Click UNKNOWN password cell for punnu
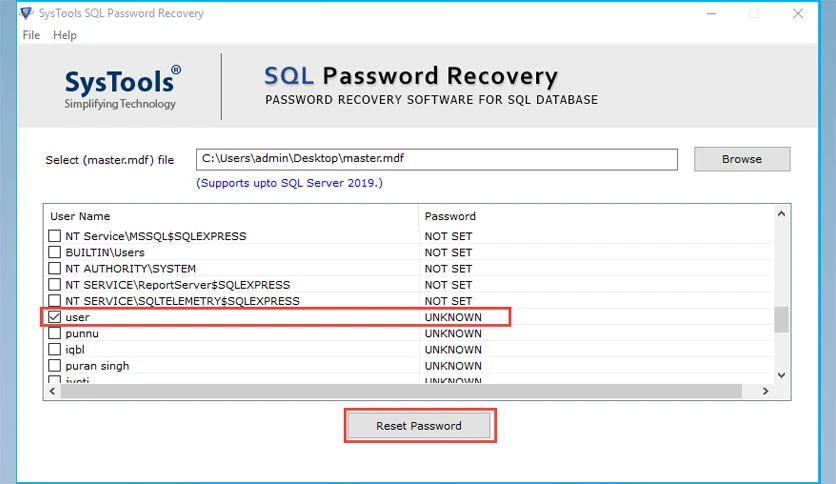This screenshot has height=484, width=836. [x=453, y=333]
